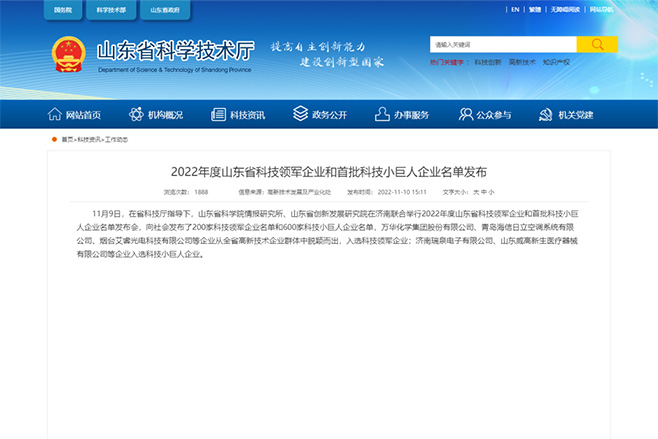Switch language to EN
658x439 pixels.
[515, 10]
